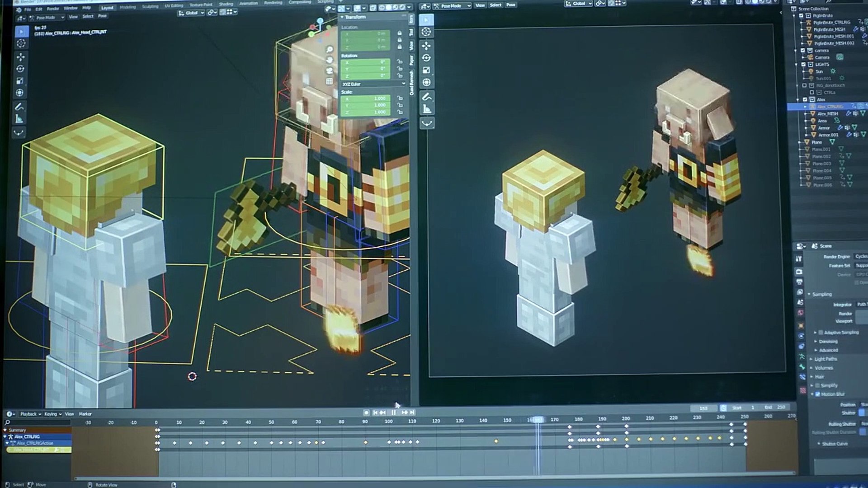
Task: Lock the Scale Z channel
Action: tap(400, 112)
